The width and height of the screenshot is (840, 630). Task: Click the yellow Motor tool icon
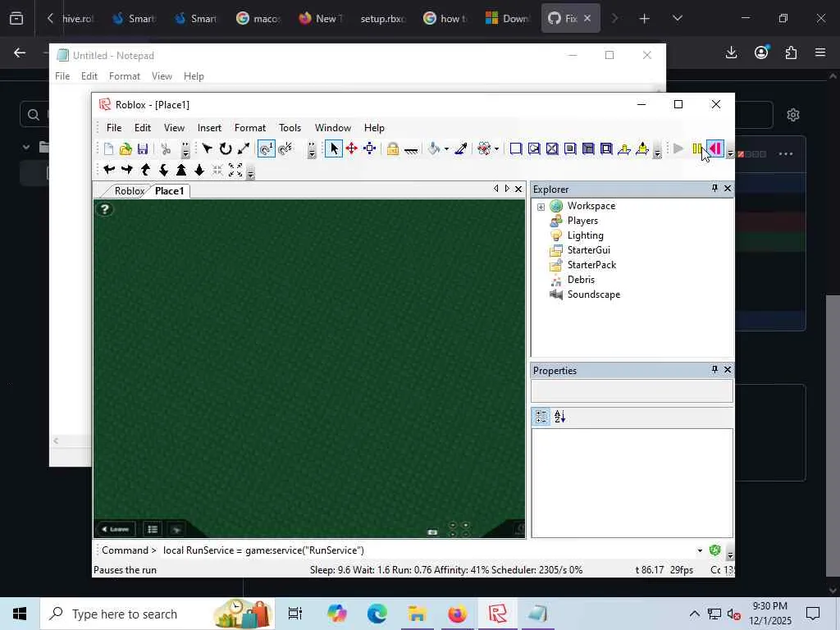[642, 148]
